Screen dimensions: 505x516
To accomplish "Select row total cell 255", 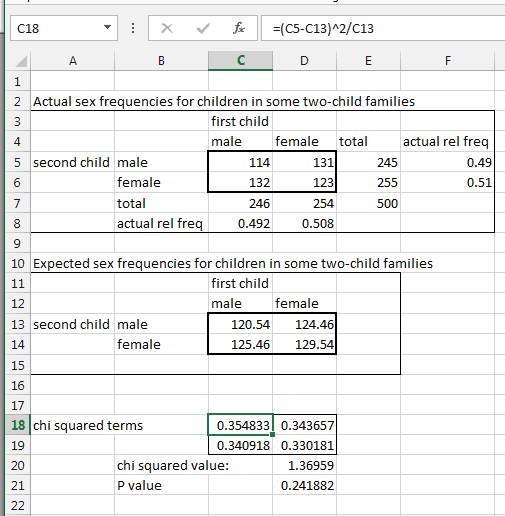I will [368, 182].
